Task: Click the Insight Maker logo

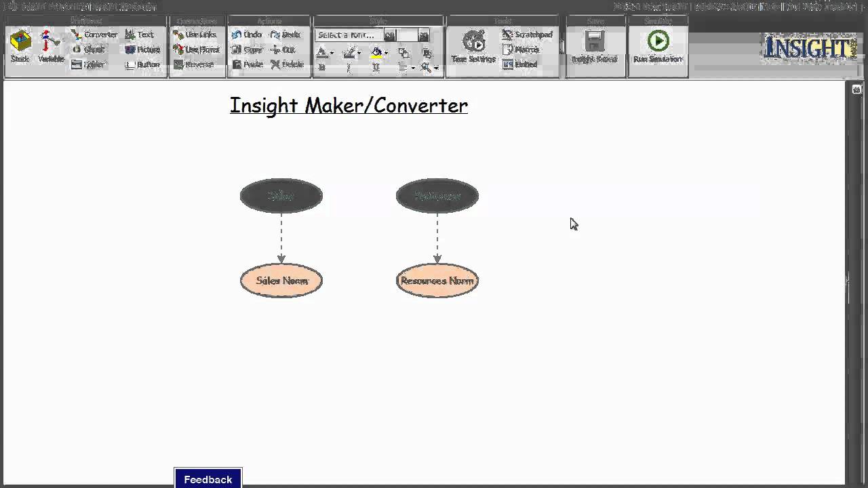Action: pyautogui.click(x=810, y=48)
